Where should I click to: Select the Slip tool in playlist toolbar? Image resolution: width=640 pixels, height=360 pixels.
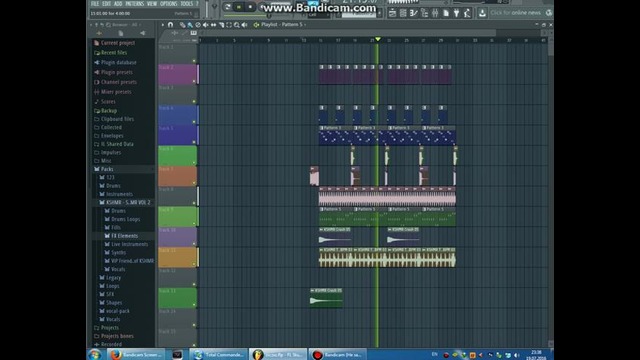(x=213, y=25)
